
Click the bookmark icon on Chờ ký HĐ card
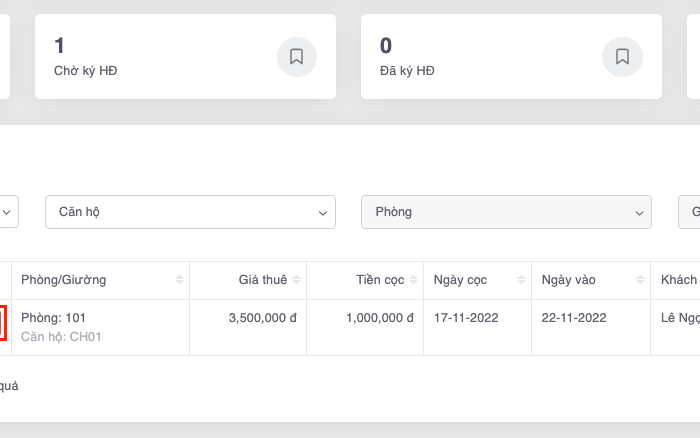(296, 57)
